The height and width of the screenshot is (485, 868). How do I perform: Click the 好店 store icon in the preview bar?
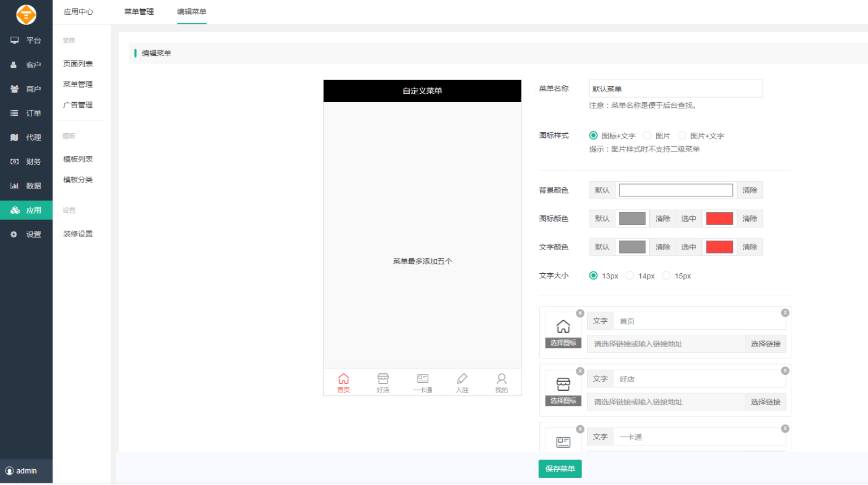(x=383, y=378)
